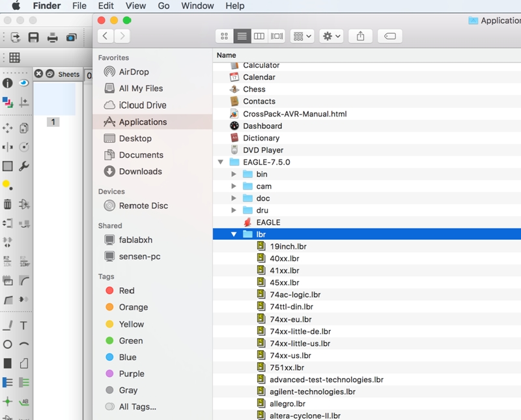Expand the dru folder

pos(234,210)
